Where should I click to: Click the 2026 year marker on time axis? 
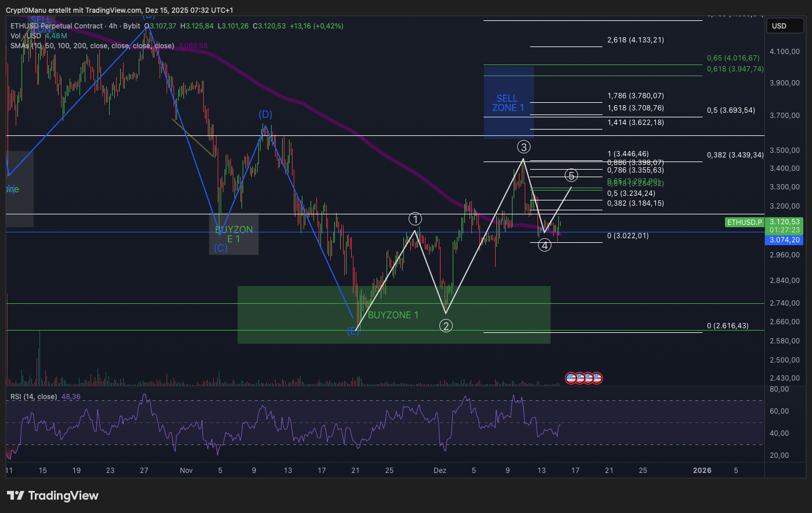tap(702, 471)
